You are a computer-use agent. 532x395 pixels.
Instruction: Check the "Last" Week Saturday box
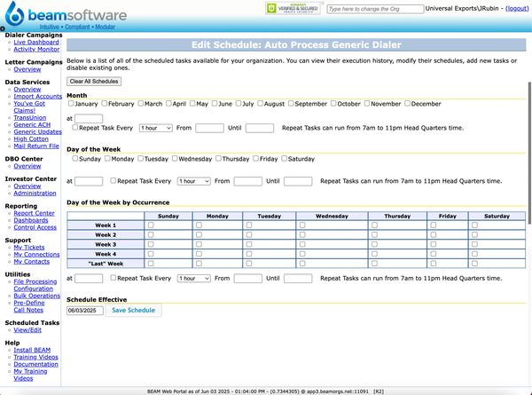pos(474,264)
